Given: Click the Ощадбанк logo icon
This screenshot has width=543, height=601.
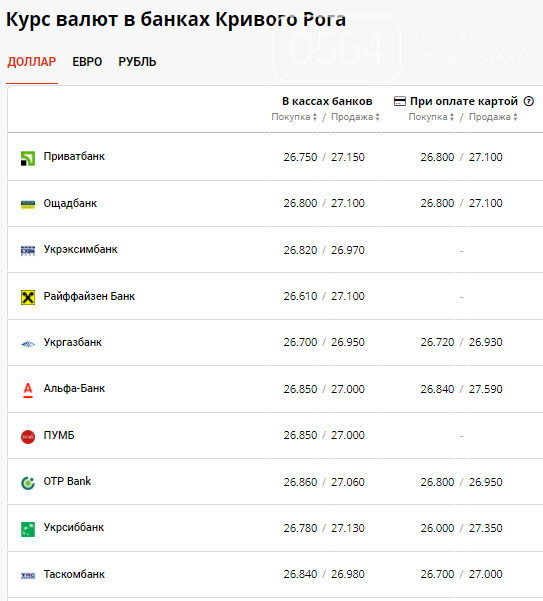Looking at the screenshot, I should click(x=28, y=205).
